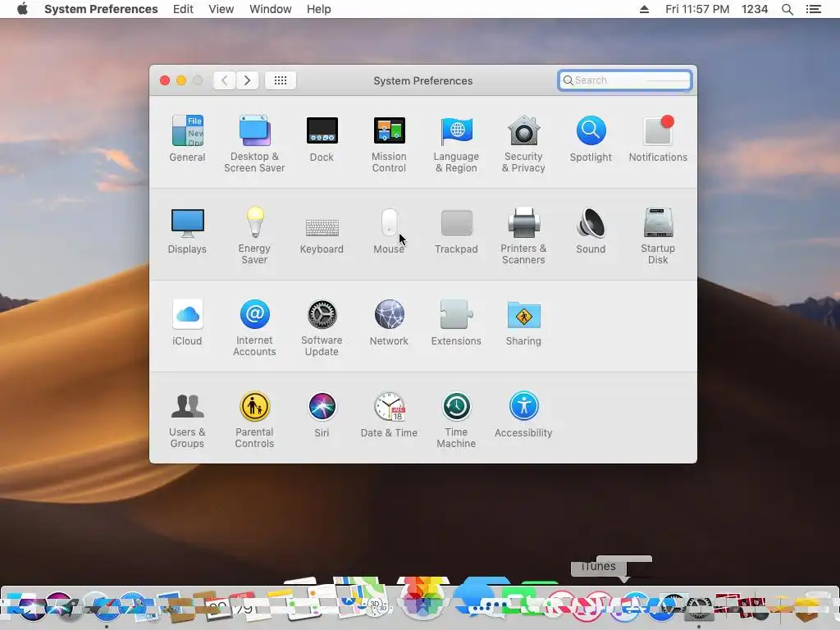Click the forward arrow in toolbar
840x630 pixels.
tap(248, 80)
